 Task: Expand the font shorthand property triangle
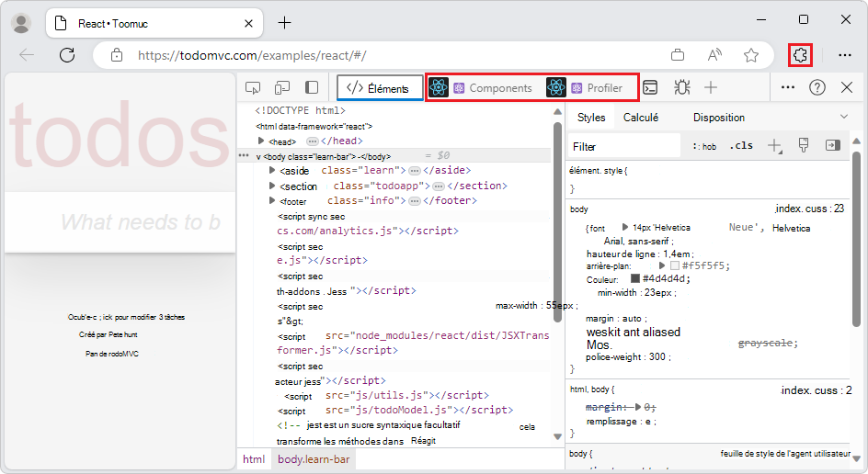625,227
